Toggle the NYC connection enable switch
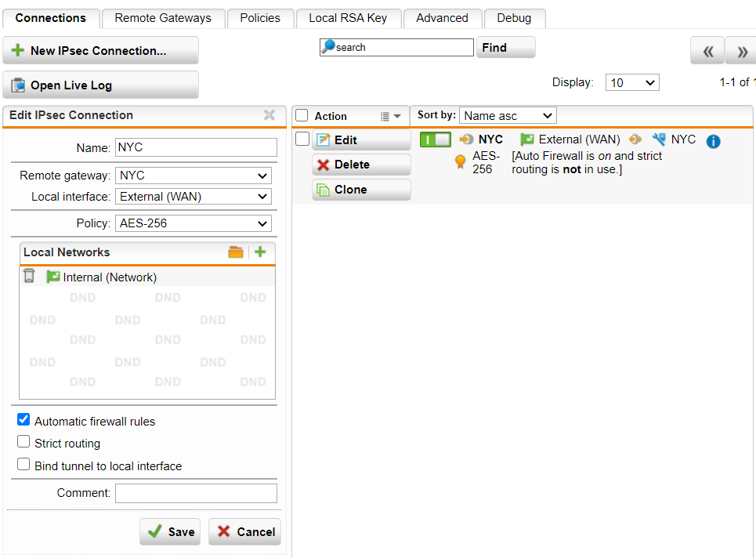756x558 pixels. [436, 140]
